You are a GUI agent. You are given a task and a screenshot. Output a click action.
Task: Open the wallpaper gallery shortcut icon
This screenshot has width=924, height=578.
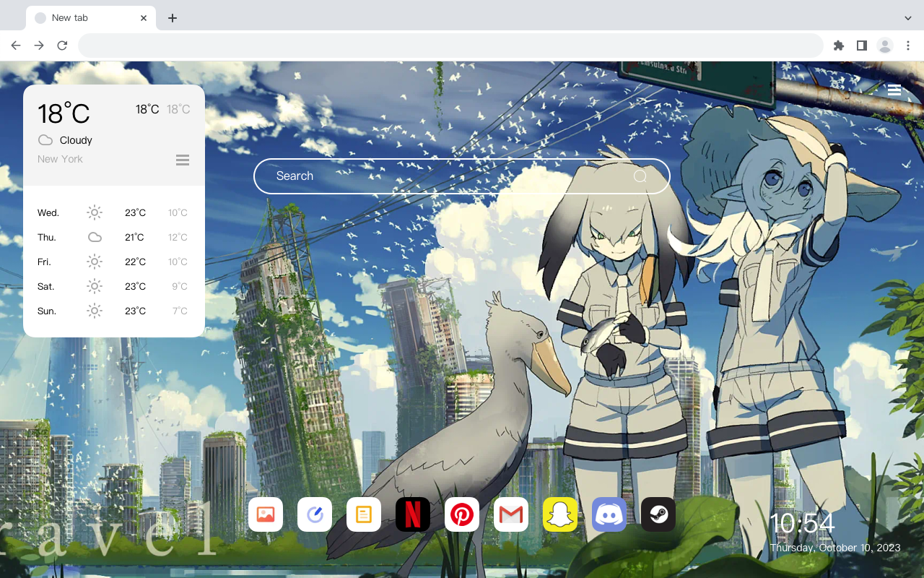[266, 514]
